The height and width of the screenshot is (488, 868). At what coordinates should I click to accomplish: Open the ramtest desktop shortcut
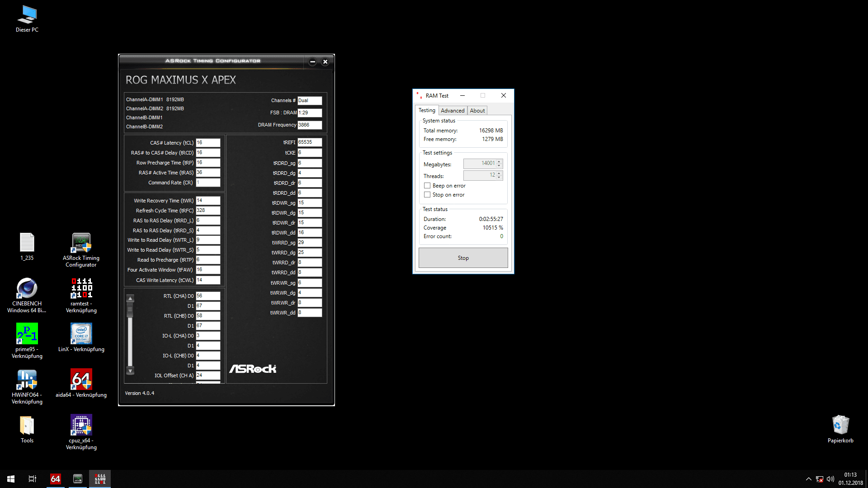tap(81, 296)
